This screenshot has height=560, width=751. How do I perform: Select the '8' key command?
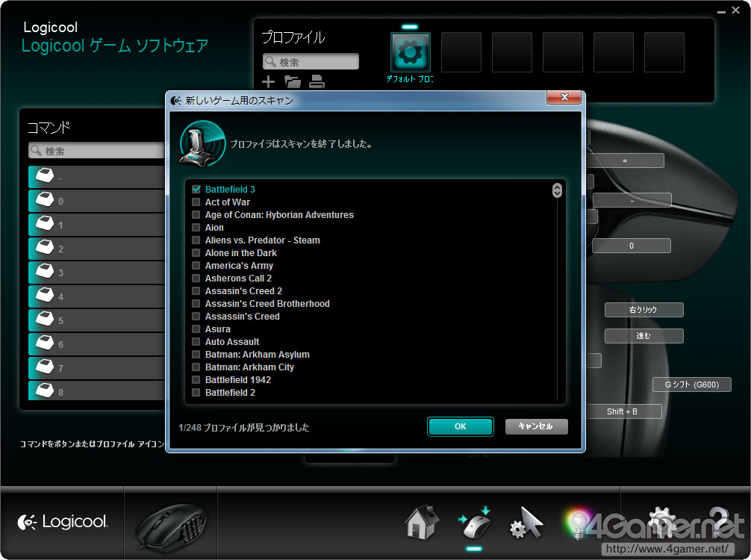tap(97, 391)
